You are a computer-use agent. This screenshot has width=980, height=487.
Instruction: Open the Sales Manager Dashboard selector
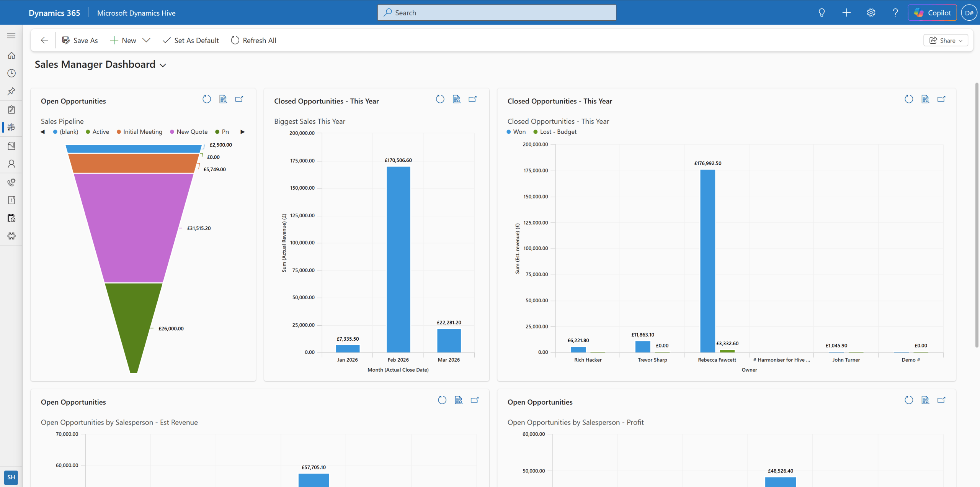tap(163, 65)
